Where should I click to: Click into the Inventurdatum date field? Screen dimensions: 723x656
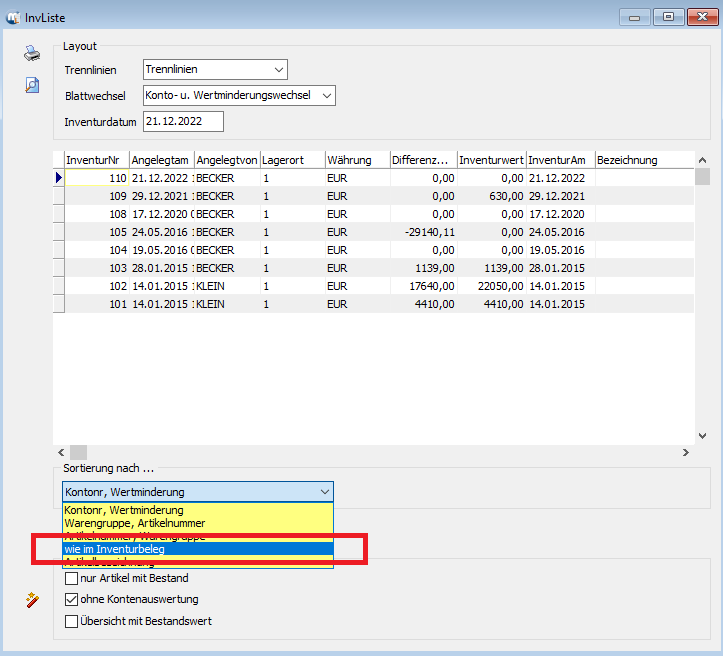point(183,122)
